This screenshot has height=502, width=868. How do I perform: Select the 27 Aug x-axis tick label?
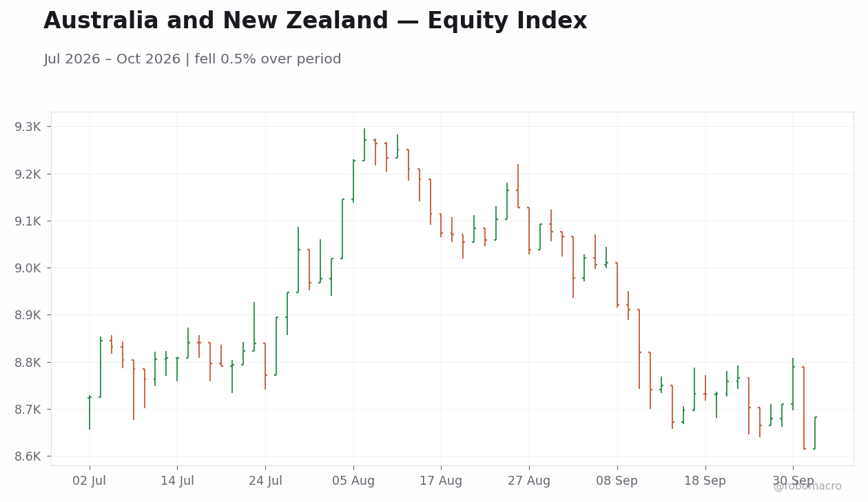[x=529, y=481]
